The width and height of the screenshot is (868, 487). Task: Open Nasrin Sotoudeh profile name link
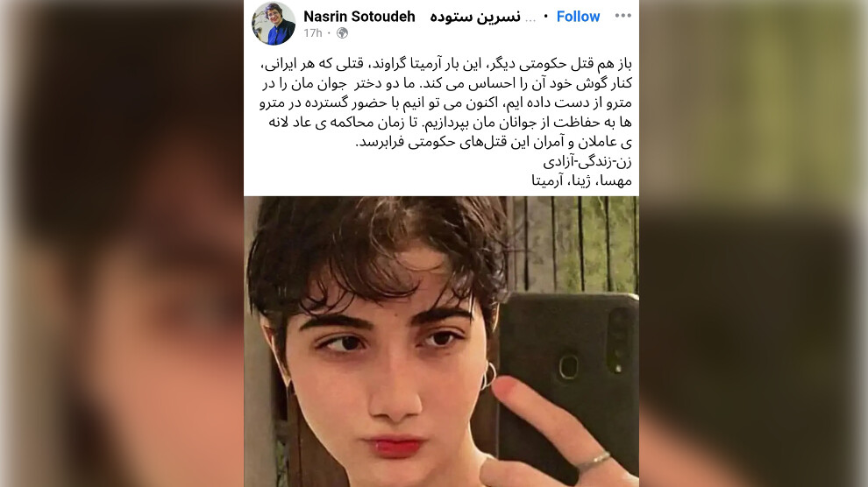tap(359, 17)
